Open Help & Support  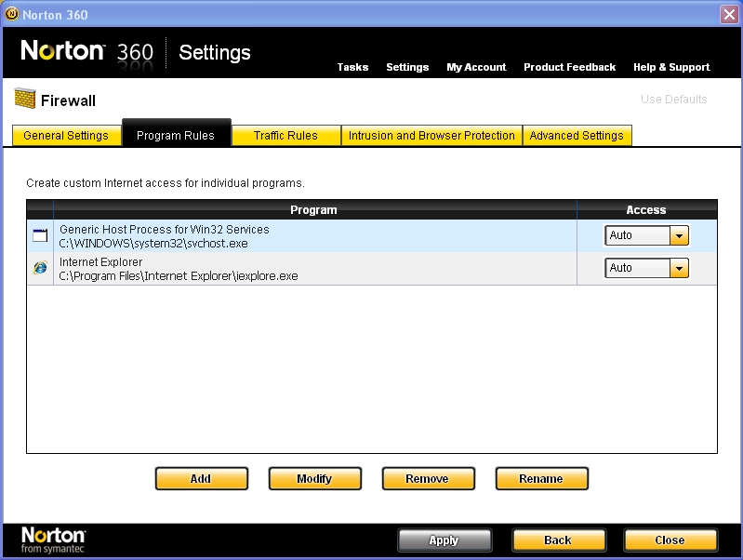(x=671, y=67)
